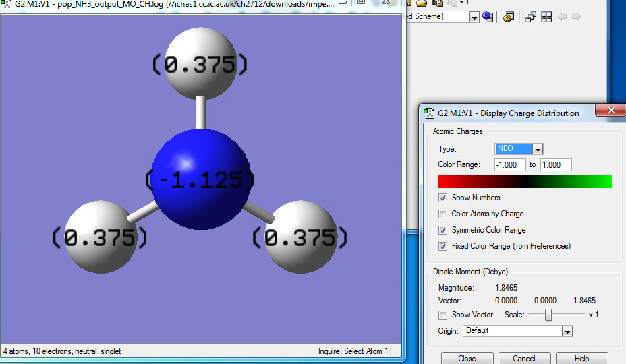Expand the Origin dropdown set to Default
Image resolution: width=626 pixels, height=364 pixels.
coord(567,331)
